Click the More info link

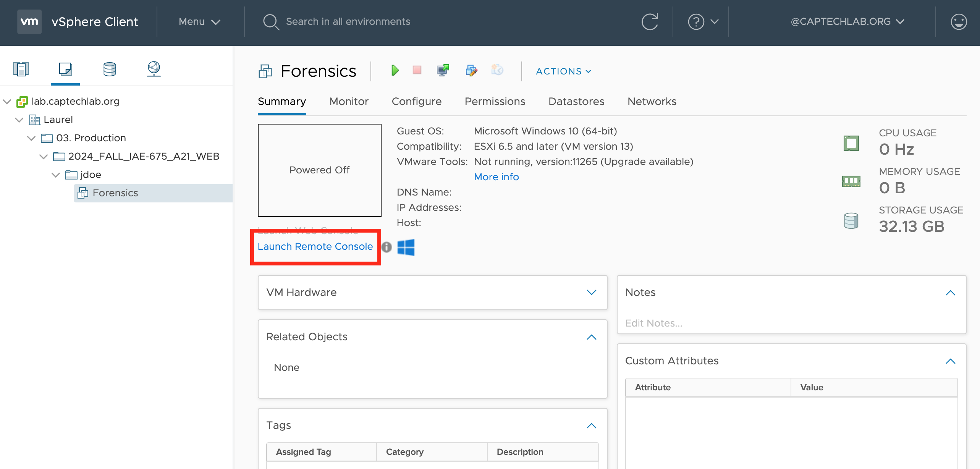(x=496, y=177)
